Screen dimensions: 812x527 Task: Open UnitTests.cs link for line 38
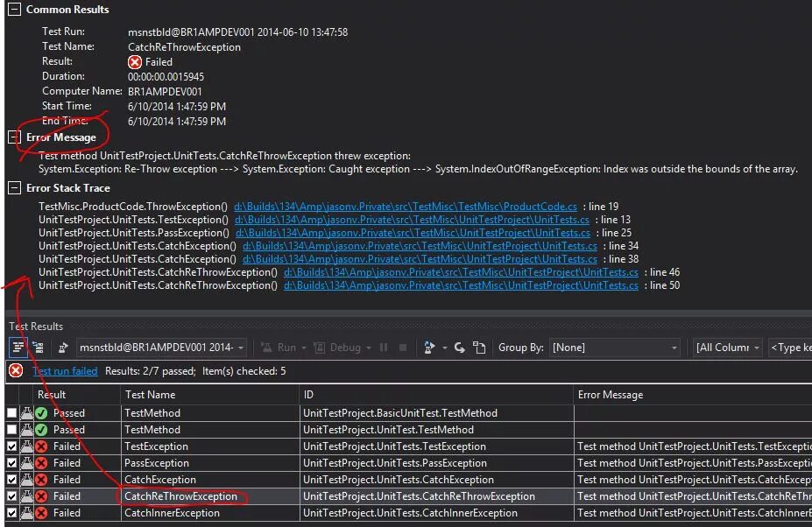(x=420, y=259)
